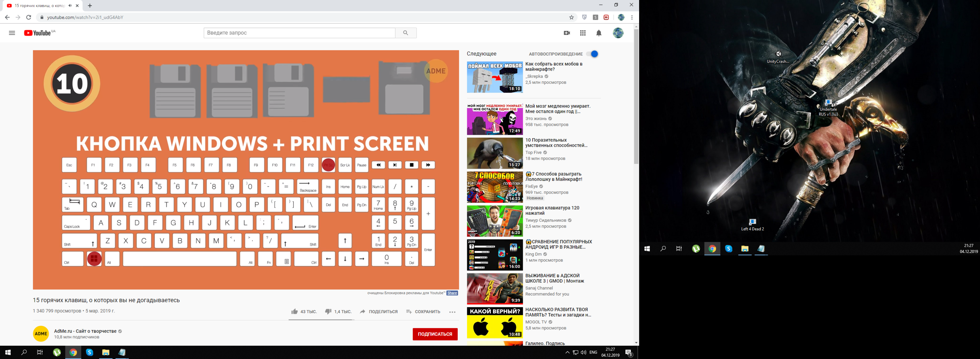This screenshot has width=980, height=359.
Task: Show hidden tray icons chevron
Action: (x=567, y=353)
